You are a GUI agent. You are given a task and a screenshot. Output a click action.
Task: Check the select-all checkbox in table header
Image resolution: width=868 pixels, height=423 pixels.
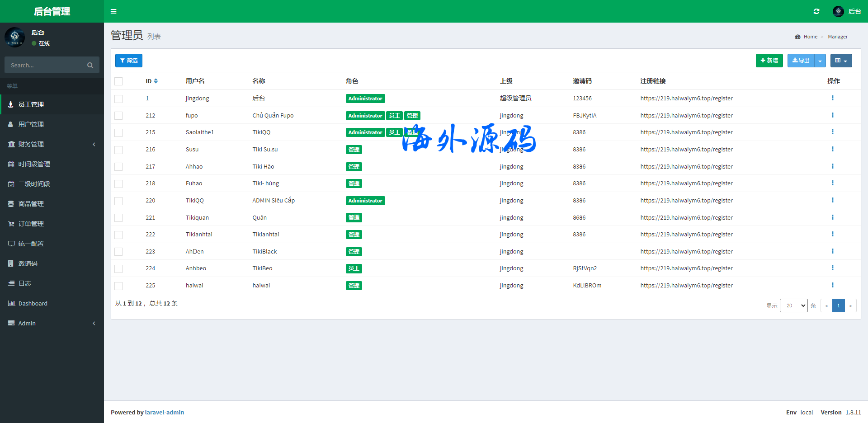pos(118,81)
